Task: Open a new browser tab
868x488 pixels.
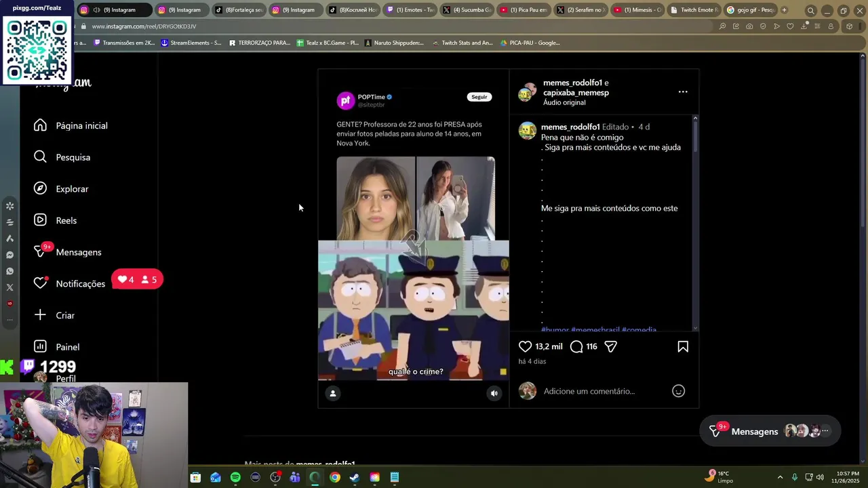Action: click(x=785, y=10)
